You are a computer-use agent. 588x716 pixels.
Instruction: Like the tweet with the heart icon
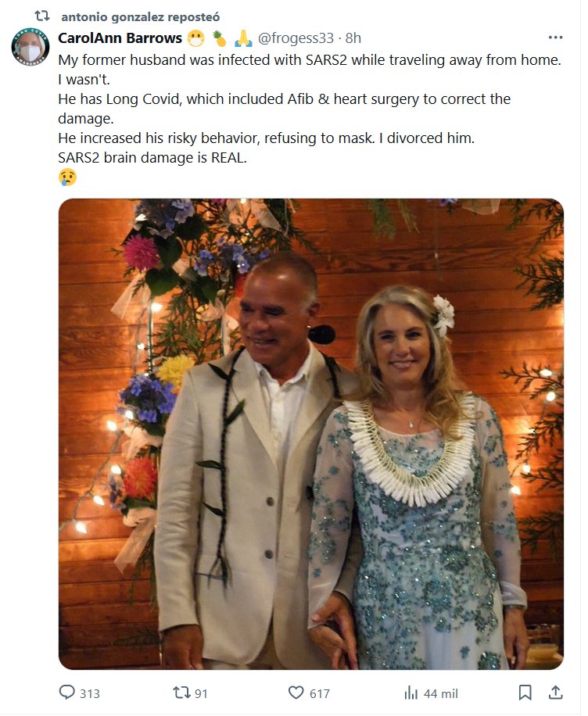[296, 693]
